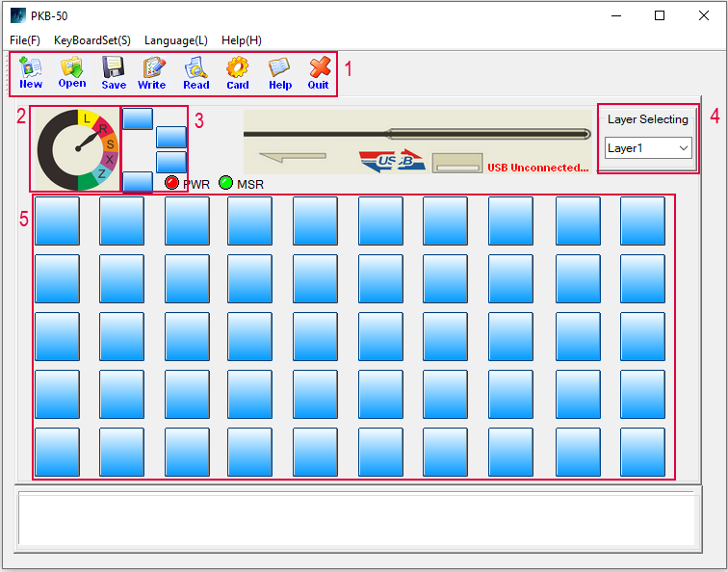The image size is (728, 572).
Task: Open a file with the Open icon
Action: 72,73
